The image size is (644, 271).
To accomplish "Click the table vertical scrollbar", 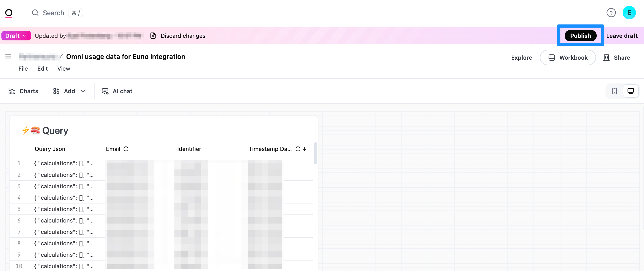I will (x=316, y=153).
